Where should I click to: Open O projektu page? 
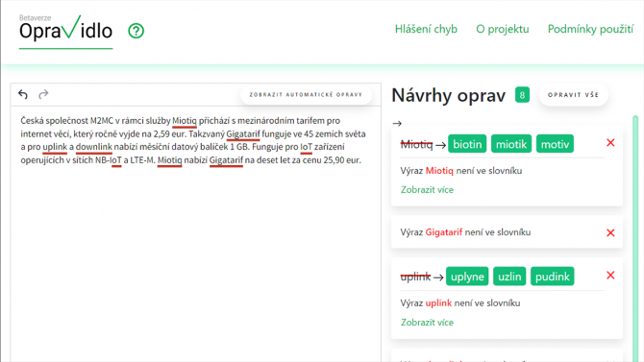click(x=503, y=29)
